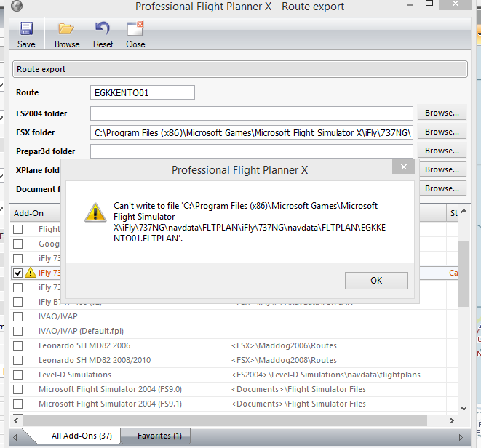Maximize the Route export window

pyautogui.click(x=429, y=4)
